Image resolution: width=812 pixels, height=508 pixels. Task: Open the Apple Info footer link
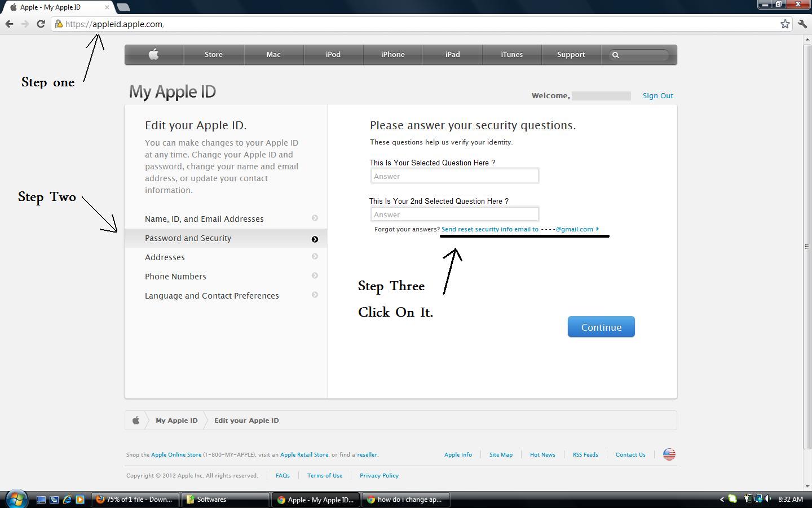(x=458, y=454)
